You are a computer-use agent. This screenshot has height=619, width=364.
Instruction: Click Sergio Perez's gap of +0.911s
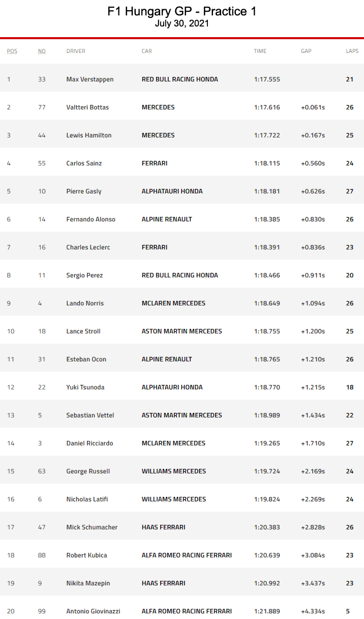(x=313, y=275)
